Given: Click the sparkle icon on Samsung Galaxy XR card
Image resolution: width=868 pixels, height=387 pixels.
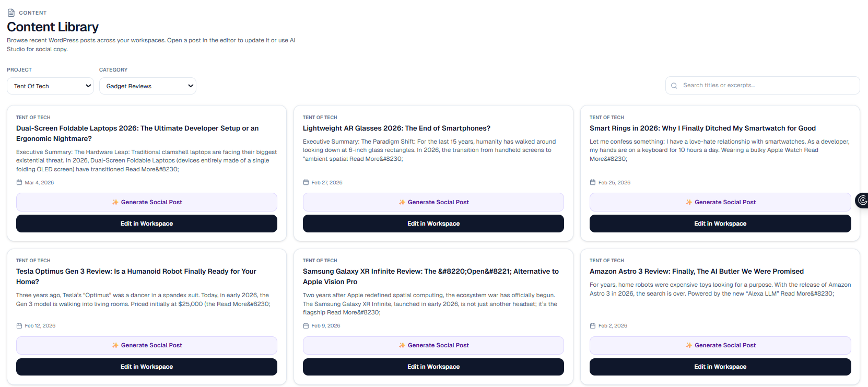Looking at the screenshot, I should click(402, 345).
